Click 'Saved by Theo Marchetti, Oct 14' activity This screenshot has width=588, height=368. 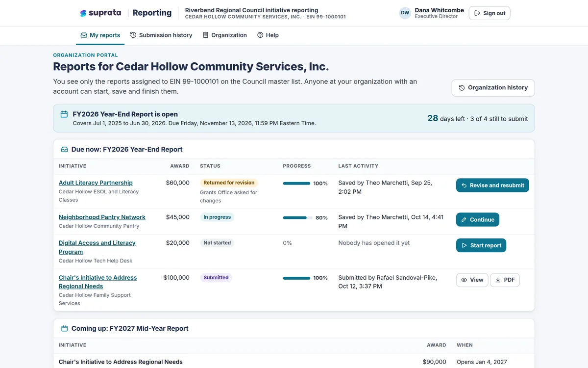tap(391, 221)
